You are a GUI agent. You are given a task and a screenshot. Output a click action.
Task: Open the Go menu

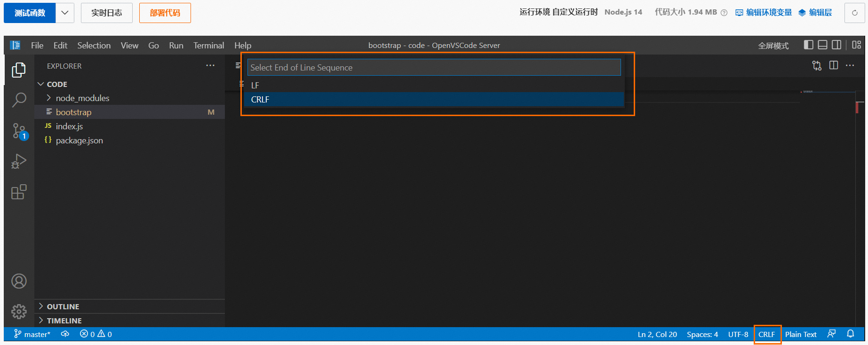tap(153, 45)
